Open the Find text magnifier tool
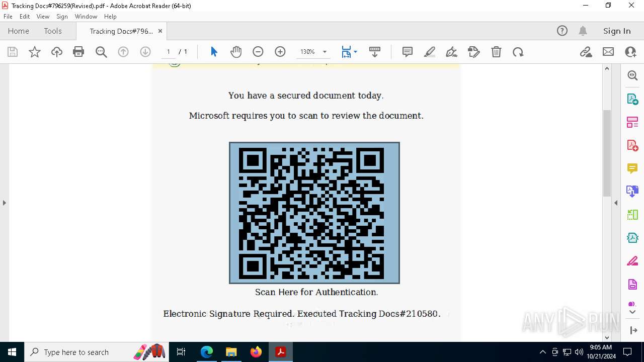This screenshot has width=644, height=362. pos(101,52)
